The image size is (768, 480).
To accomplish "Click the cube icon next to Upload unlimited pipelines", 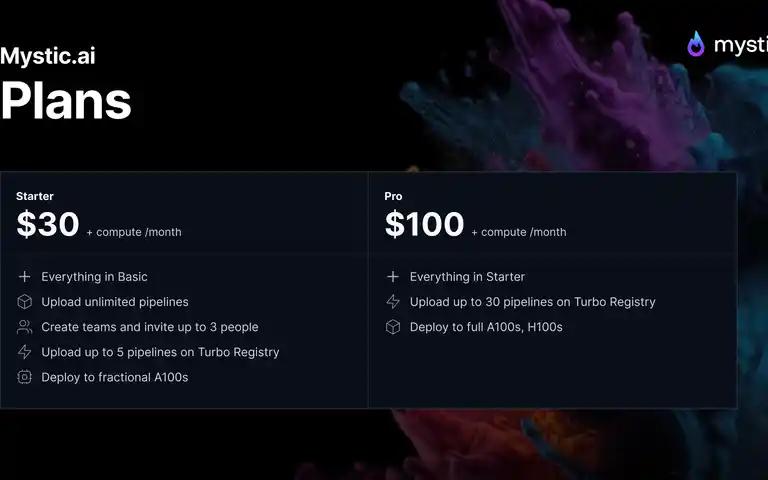I will [24, 302].
